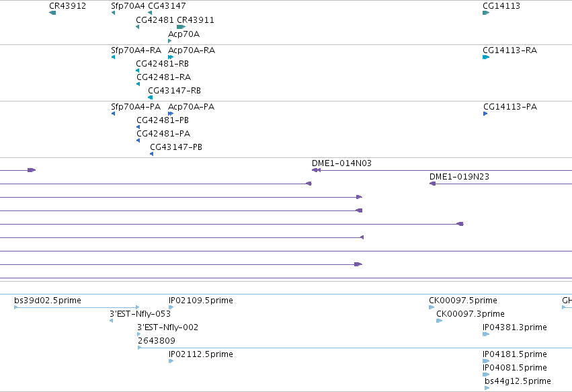The image size is (572, 392).
Task: Click the CG43147-PB protein arrow glyph
Action: [152, 154]
